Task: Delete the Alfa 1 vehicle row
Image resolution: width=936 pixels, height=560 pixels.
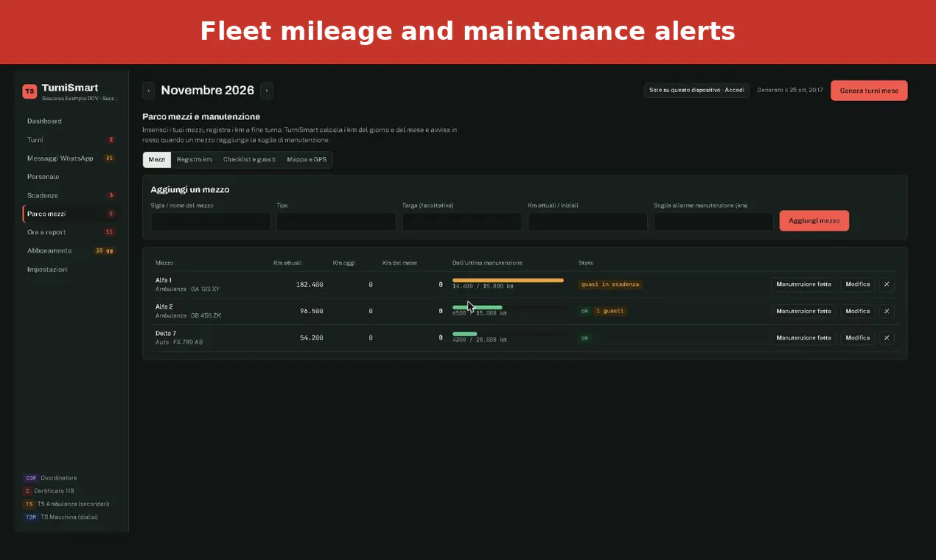Action: (887, 284)
